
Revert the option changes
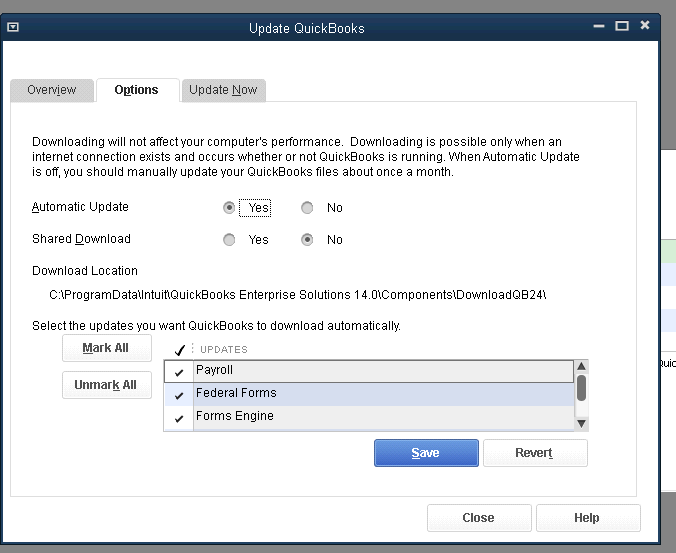point(535,453)
